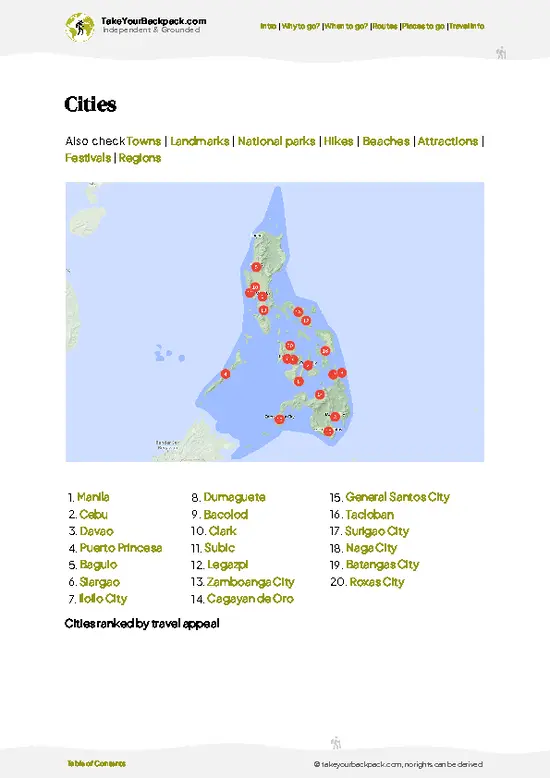Screen dimensions: 550x778
Task: Open the 'Why to go?' header link
Action: coord(301,26)
